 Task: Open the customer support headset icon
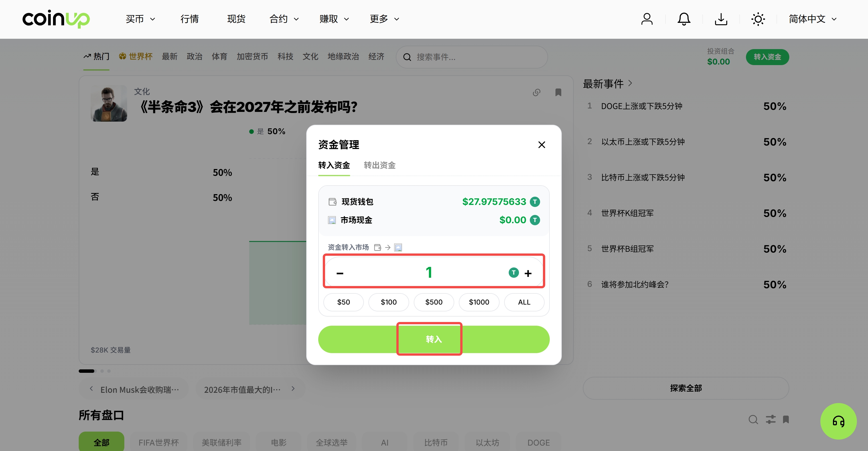tap(838, 421)
